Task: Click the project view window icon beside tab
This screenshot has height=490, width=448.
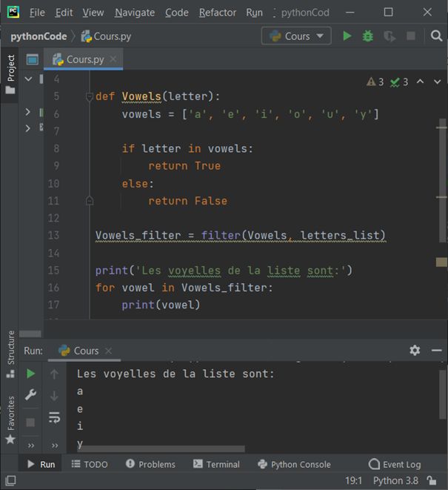Action: click(32, 59)
